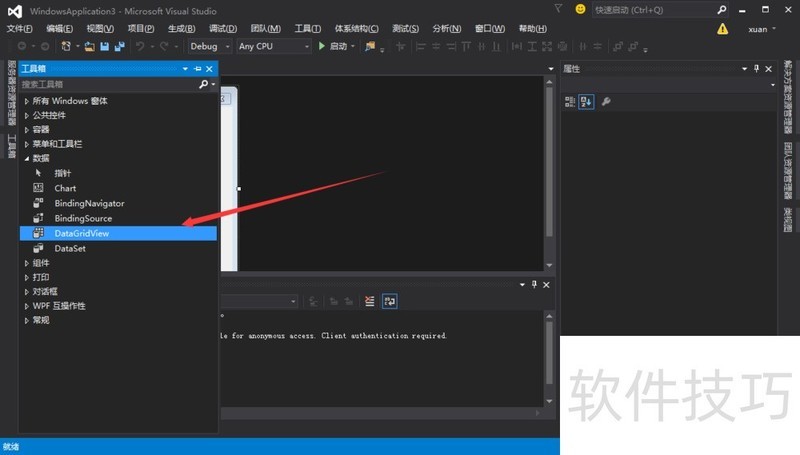Click the Navigate Backward icon

[22, 46]
